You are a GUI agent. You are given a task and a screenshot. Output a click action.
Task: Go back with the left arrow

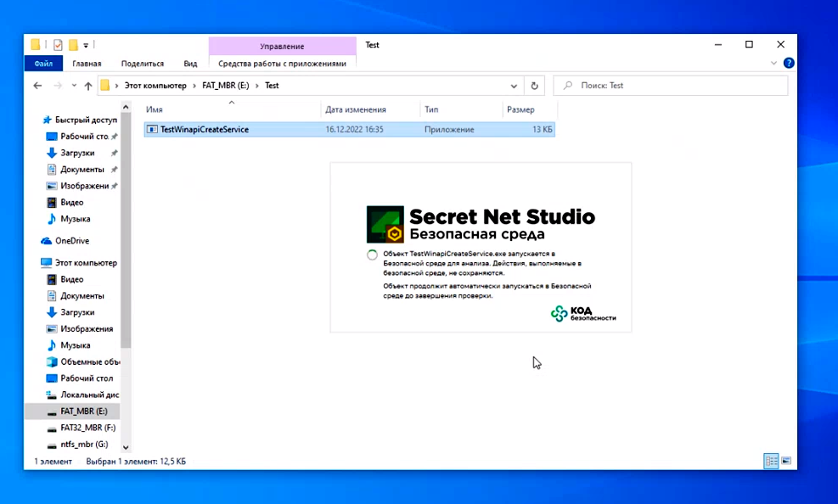(37, 86)
